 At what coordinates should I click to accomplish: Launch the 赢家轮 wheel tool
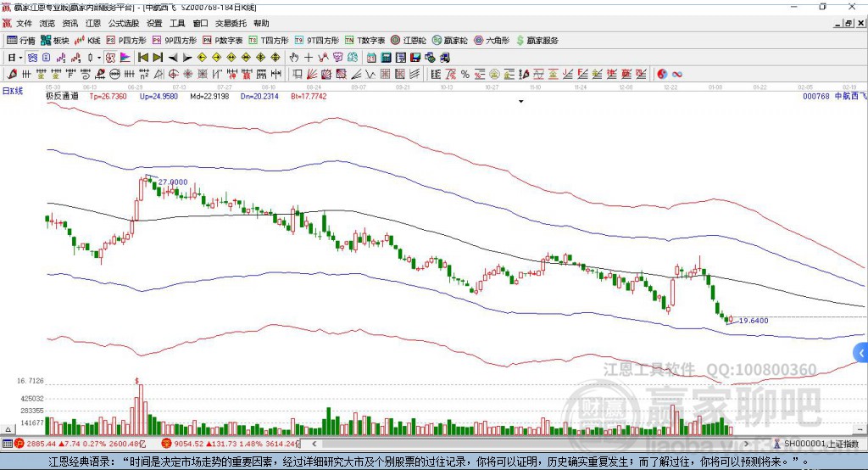(x=449, y=41)
